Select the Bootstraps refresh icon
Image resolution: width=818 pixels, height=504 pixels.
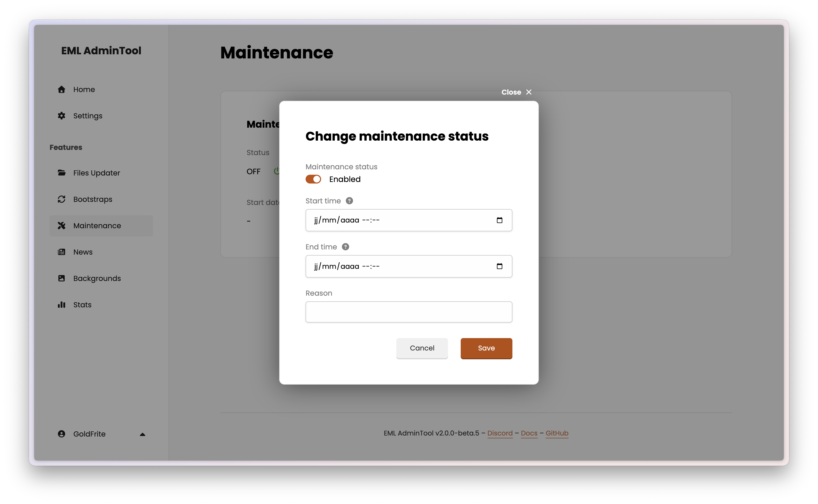pos(62,199)
